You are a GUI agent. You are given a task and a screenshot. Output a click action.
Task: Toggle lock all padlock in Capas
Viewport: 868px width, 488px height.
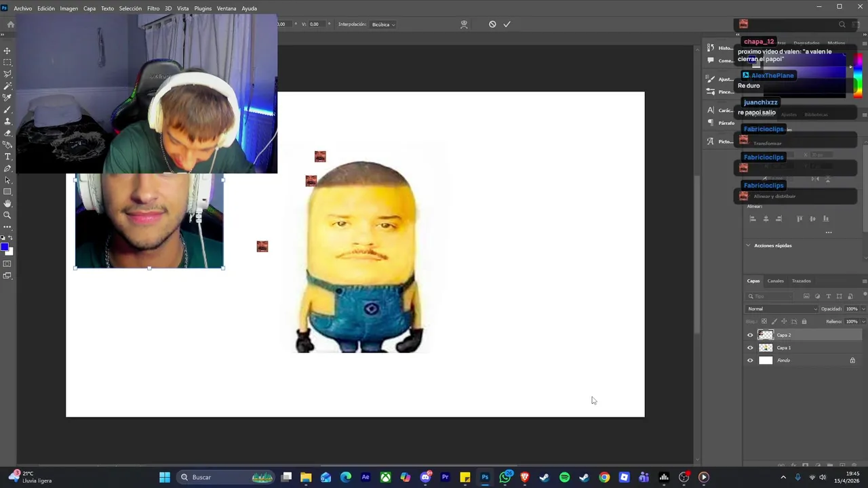point(804,321)
